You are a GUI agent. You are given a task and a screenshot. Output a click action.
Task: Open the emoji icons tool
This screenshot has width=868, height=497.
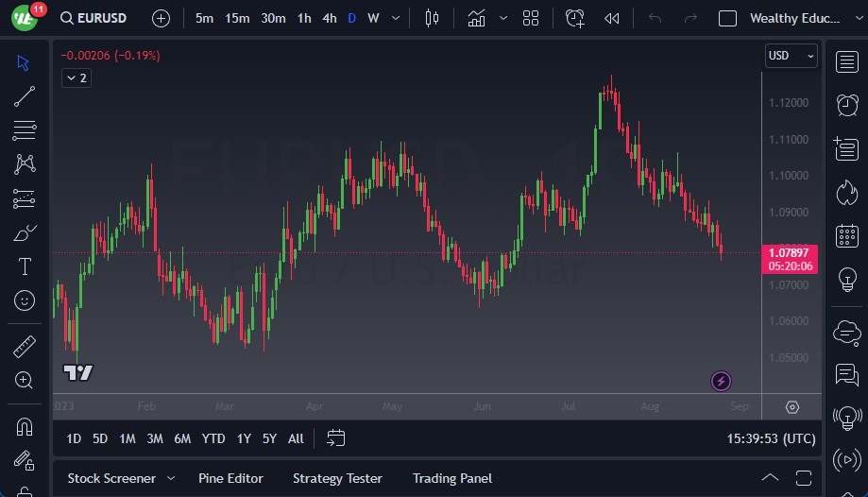click(x=25, y=300)
